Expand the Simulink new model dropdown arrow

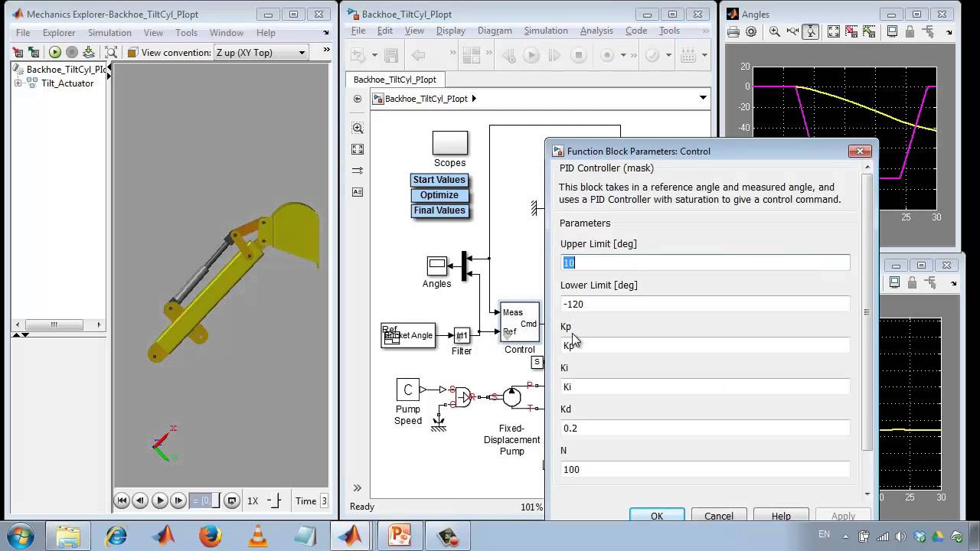[374, 55]
